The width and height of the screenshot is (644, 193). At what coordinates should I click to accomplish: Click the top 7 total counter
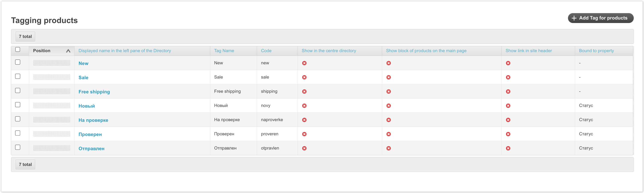[x=25, y=37]
